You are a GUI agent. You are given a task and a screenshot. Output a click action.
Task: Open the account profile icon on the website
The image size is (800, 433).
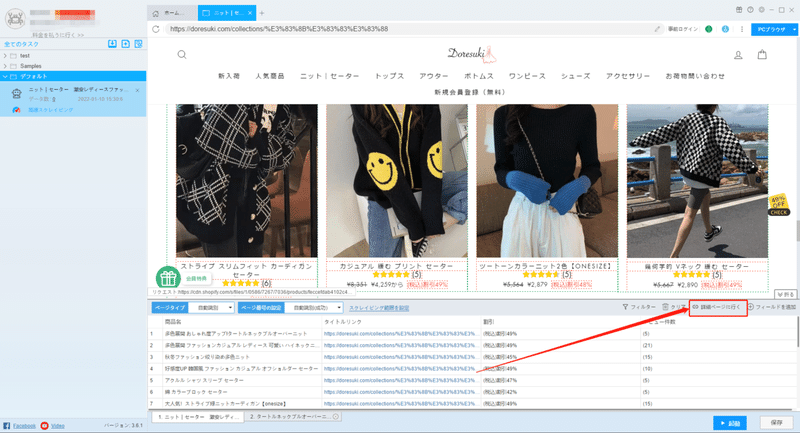tap(738, 55)
